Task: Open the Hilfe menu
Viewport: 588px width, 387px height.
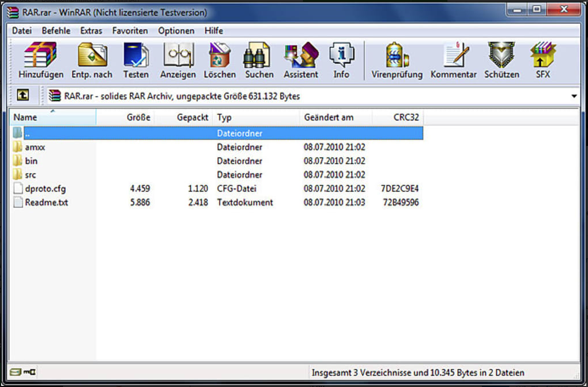Action: click(x=214, y=31)
